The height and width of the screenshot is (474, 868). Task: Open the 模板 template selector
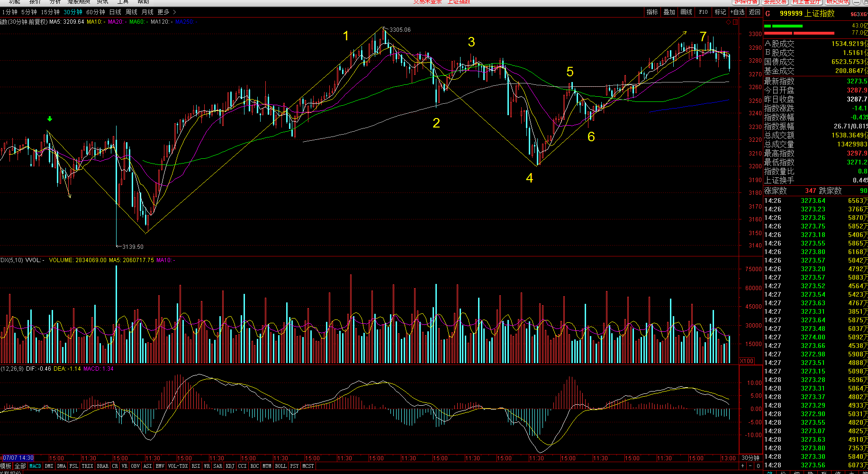(x=6, y=466)
